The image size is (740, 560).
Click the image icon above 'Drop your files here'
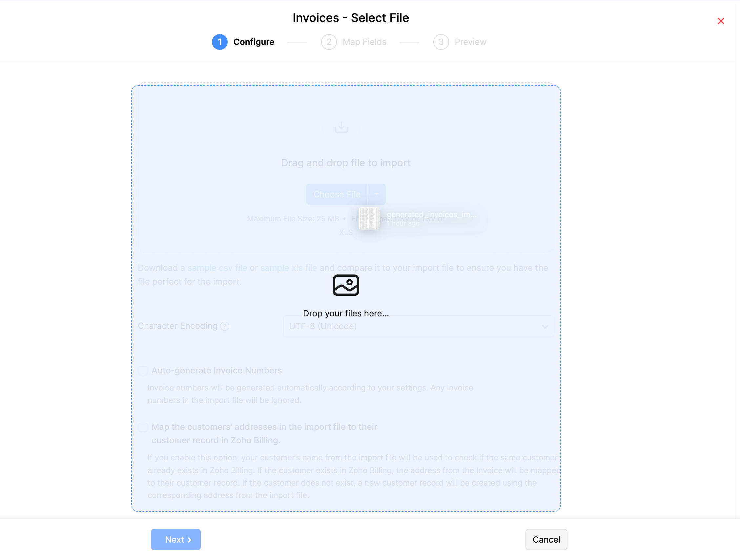346,285
